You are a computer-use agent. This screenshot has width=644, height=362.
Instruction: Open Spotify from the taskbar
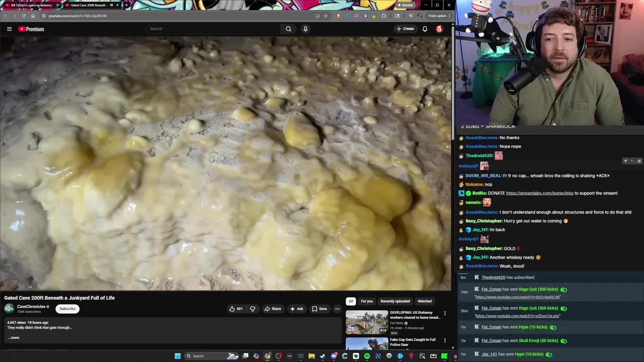pyautogui.click(x=367, y=356)
